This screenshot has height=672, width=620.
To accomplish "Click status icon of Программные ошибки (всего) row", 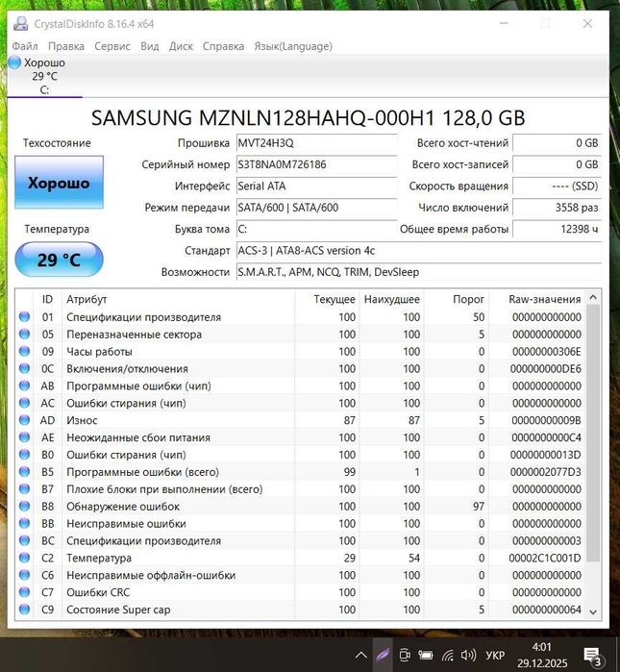I will coord(24,471).
